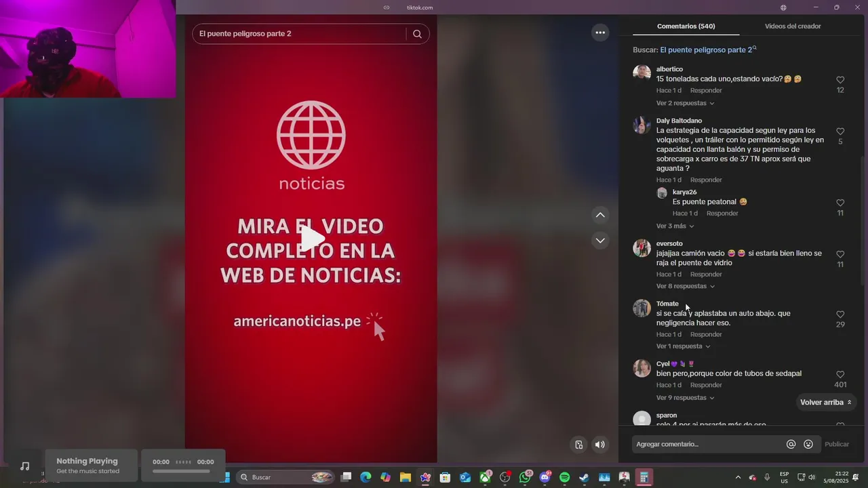
Task: Show hidden tray icons chevron
Action: [x=738, y=477]
